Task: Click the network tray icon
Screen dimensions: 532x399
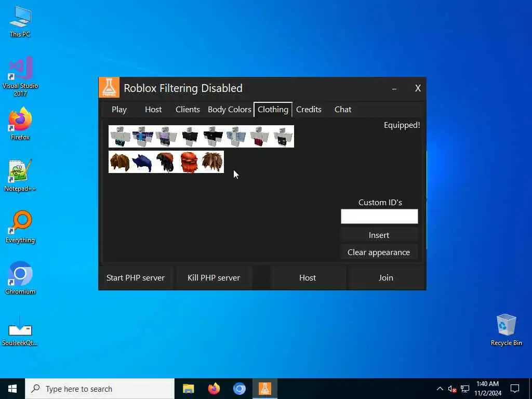Action: (x=465, y=389)
